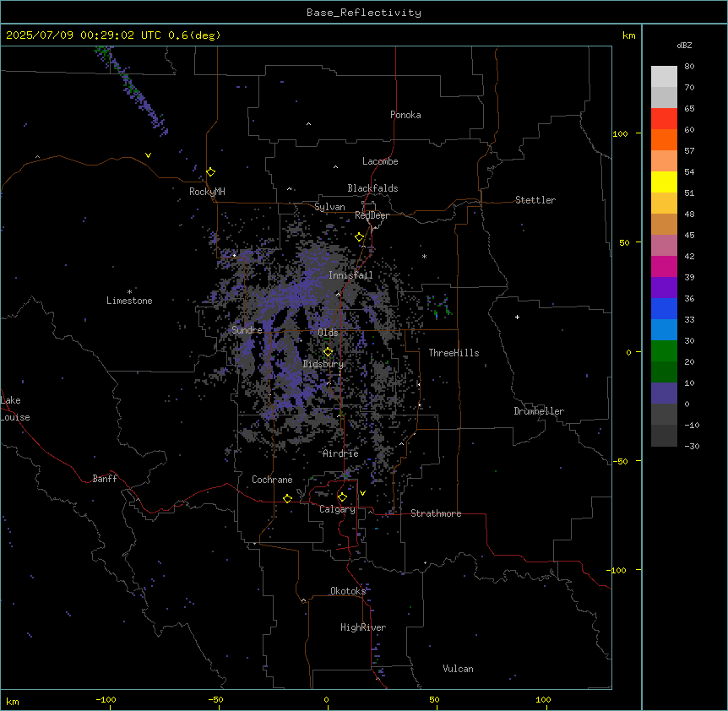Screen dimensions: 728x711
Task: Click the Calgary city label
Action: coord(338,509)
